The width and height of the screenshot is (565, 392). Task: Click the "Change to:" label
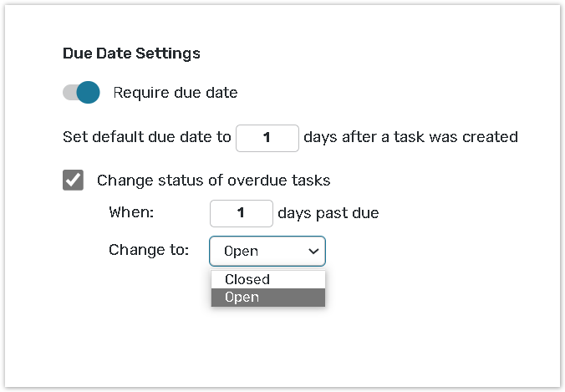point(149,250)
